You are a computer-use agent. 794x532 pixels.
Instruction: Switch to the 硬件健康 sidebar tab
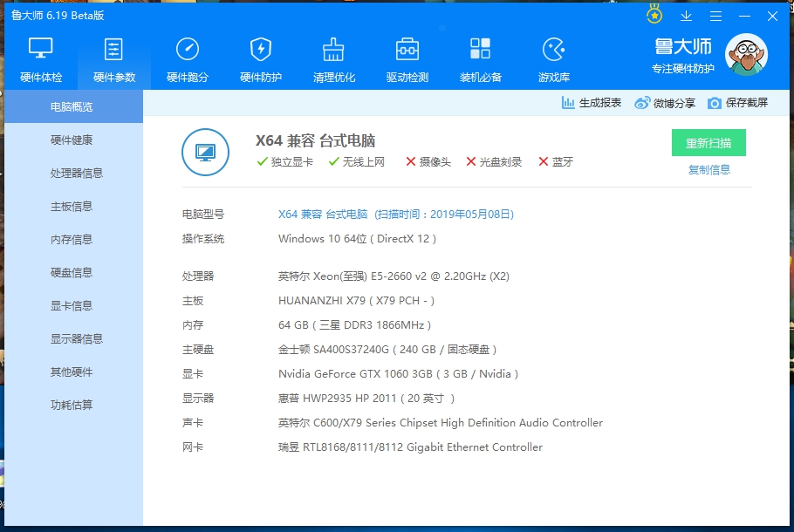click(72, 140)
